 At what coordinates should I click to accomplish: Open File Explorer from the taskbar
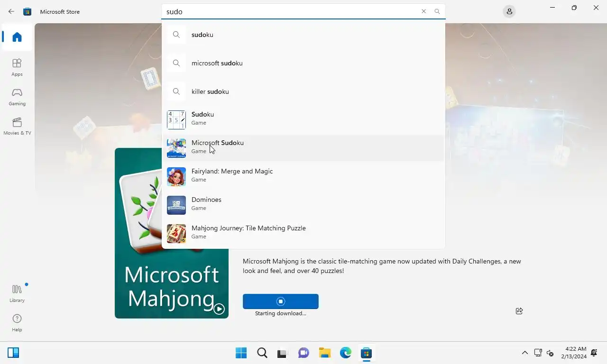coord(325,353)
